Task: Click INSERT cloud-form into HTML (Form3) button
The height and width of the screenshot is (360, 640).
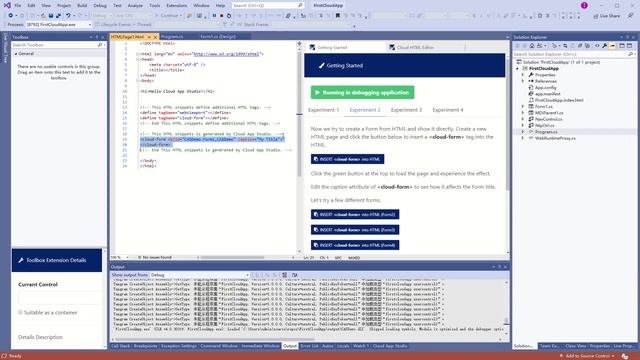Action: pyautogui.click(x=355, y=230)
